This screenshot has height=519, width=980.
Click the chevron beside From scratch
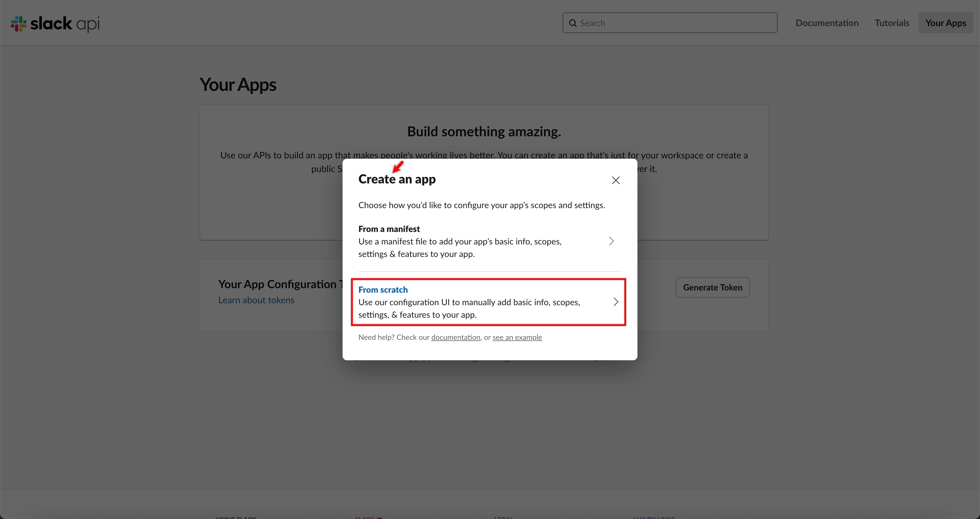pos(616,302)
